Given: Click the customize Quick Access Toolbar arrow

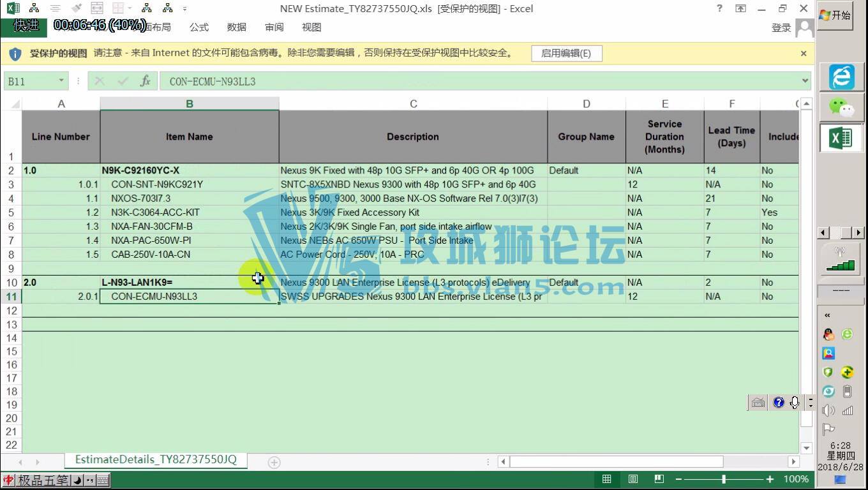Looking at the screenshot, I should pyautogui.click(x=185, y=9).
